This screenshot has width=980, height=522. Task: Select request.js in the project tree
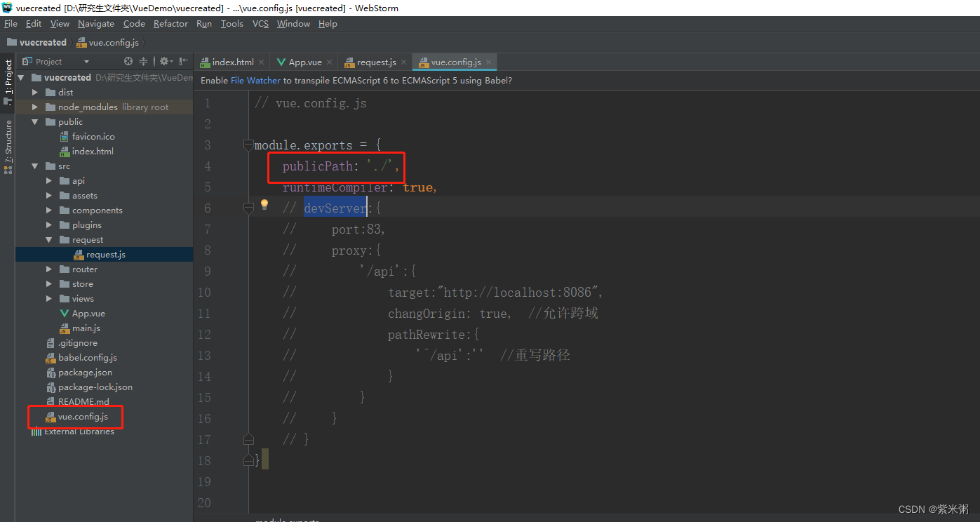[105, 255]
